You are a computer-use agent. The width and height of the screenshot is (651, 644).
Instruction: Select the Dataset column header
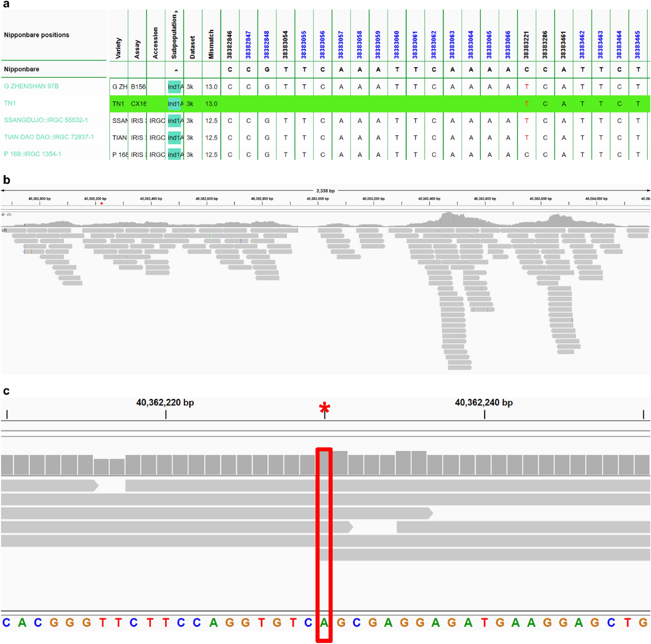click(x=192, y=47)
